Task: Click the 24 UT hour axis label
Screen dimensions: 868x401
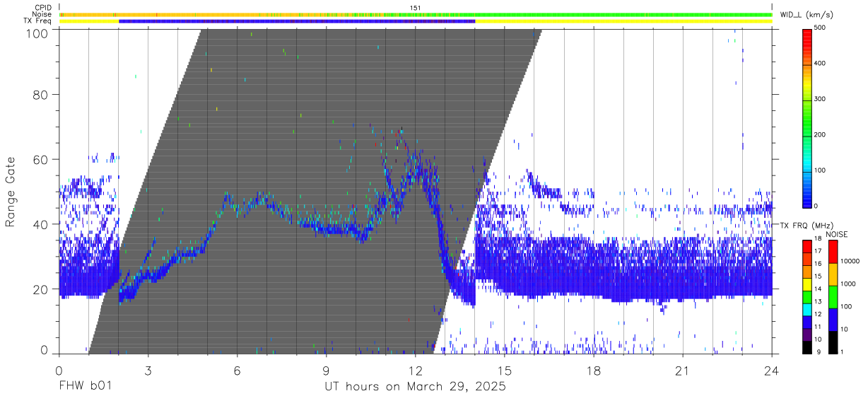Action: click(x=772, y=370)
